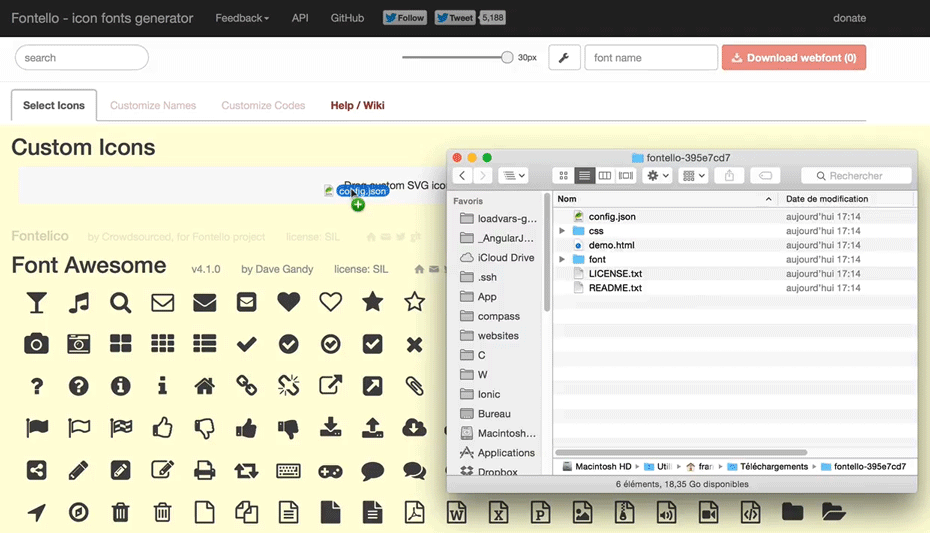Sort by Nom column header
930x533 pixels.
(665, 199)
